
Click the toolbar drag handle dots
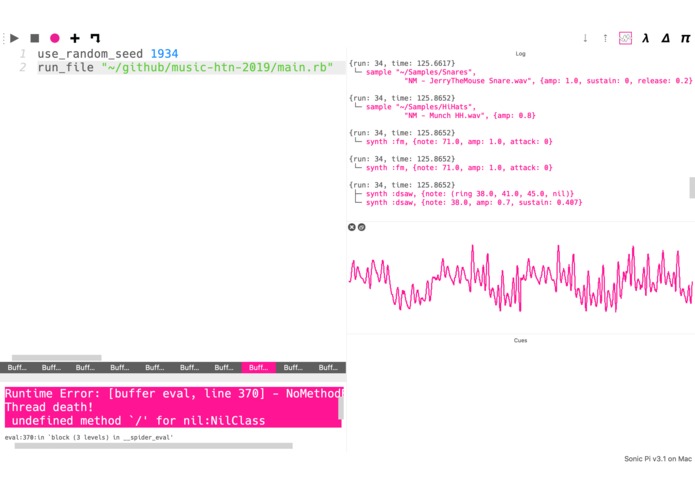pos(4,38)
